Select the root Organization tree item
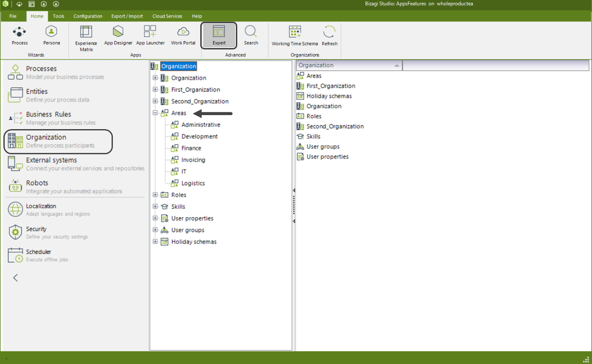Image resolution: width=592 pixels, height=364 pixels. coord(179,66)
